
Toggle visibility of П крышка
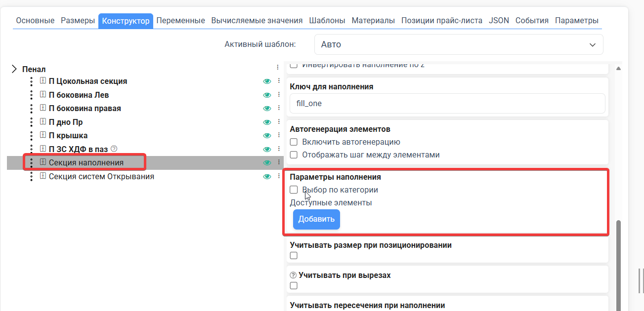[x=267, y=135]
